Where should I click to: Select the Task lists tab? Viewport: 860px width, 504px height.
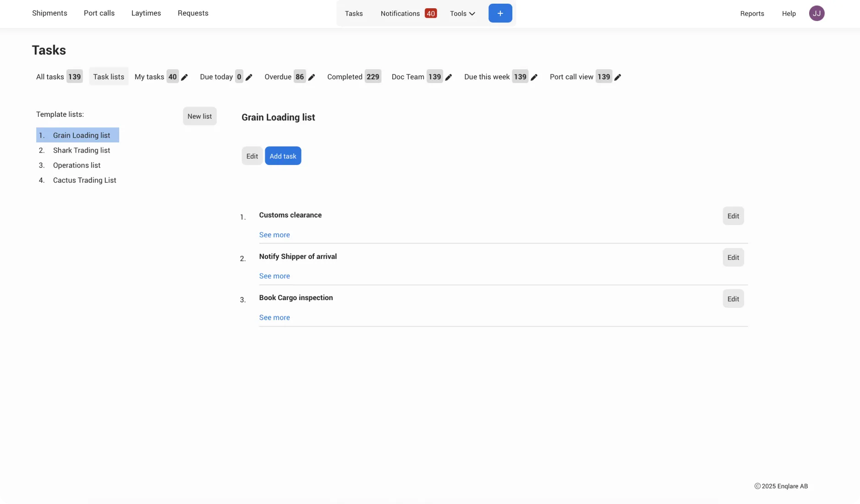(x=109, y=77)
